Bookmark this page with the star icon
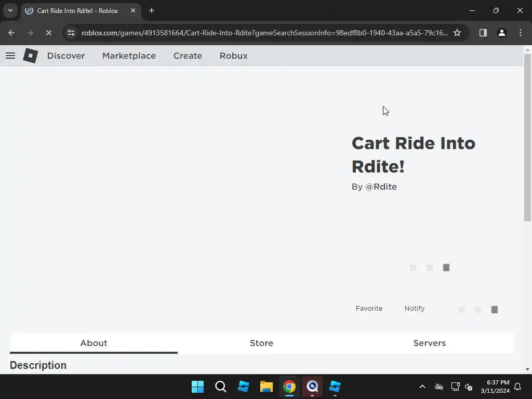This screenshot has width=532, height=399. tap(457, 33)
